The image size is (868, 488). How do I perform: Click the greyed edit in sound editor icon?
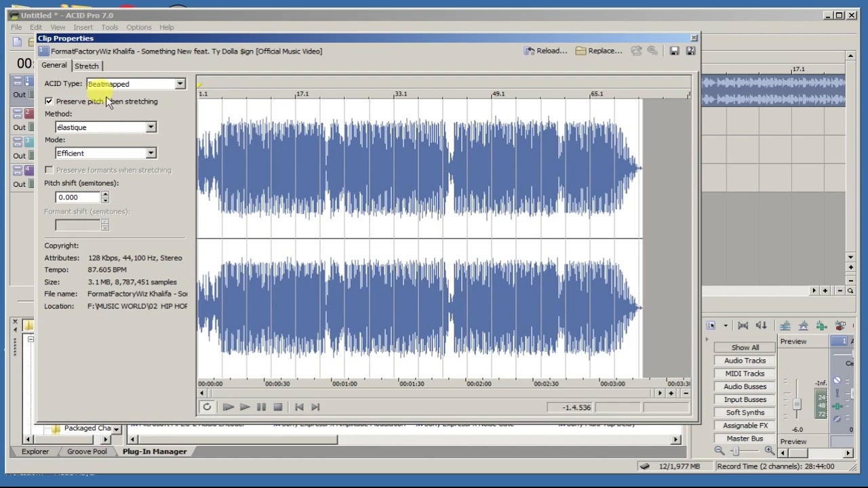click(636, 51)
